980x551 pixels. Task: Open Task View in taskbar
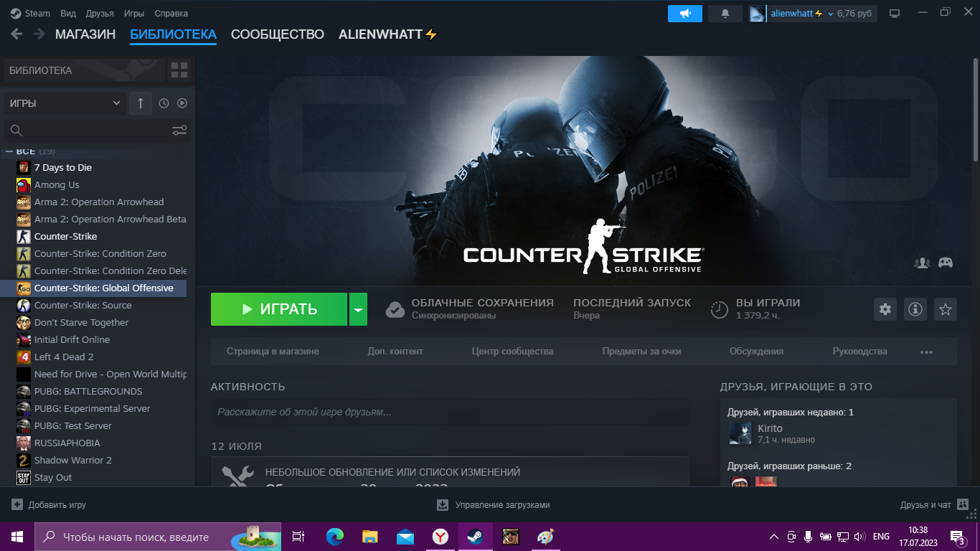299,536
